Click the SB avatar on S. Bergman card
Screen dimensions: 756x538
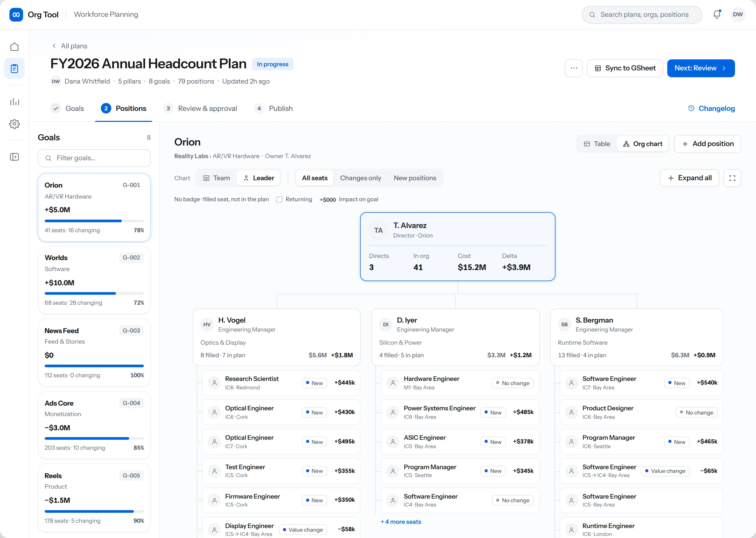coord(564,324)
